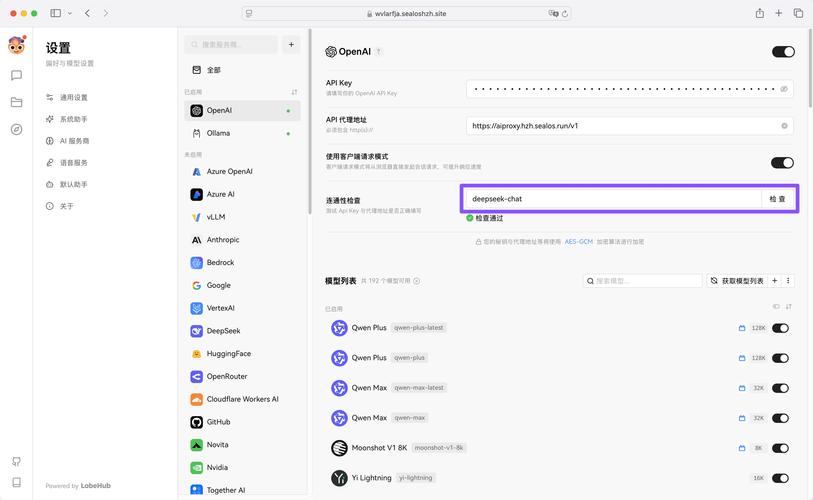Viewport: 813px width, 500px height.
Task: Open the model list three-dot menu
Action: (789, 281)
